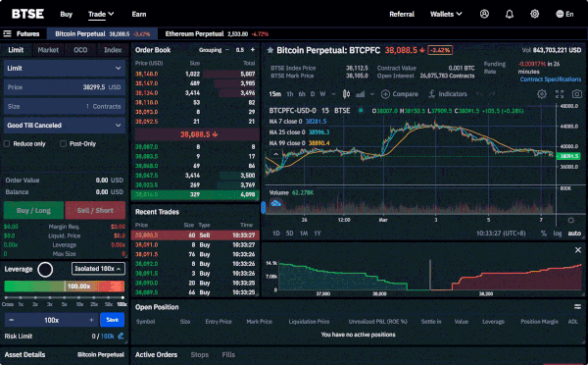Viewport: 588px width, 365px height.
Task: Select the 1D chart range
Action: [x=276, y=234]
